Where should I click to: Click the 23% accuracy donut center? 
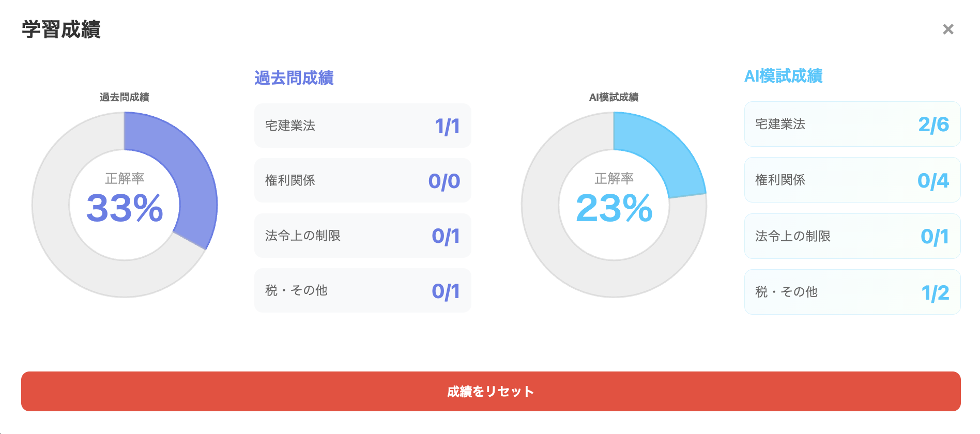coord(614,206)
